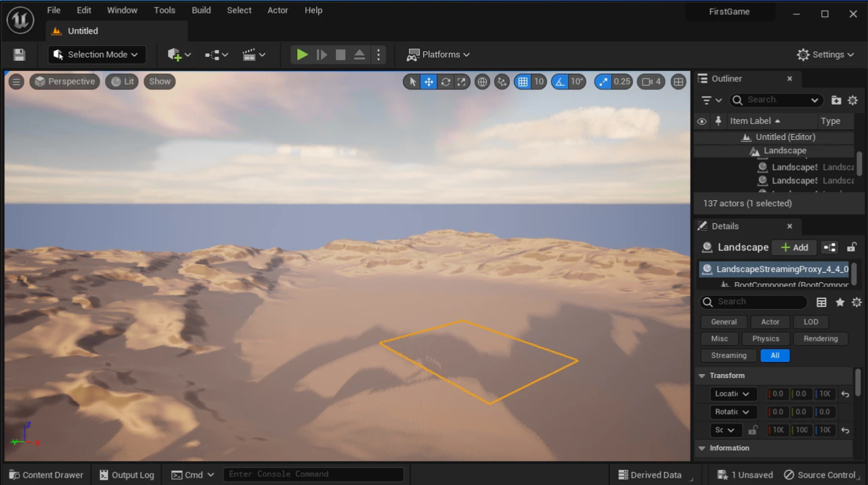Image resolution: width=868 pixels, height=485 pixels.
Task: Open the Actor menu
Action: tap(278, 10)
